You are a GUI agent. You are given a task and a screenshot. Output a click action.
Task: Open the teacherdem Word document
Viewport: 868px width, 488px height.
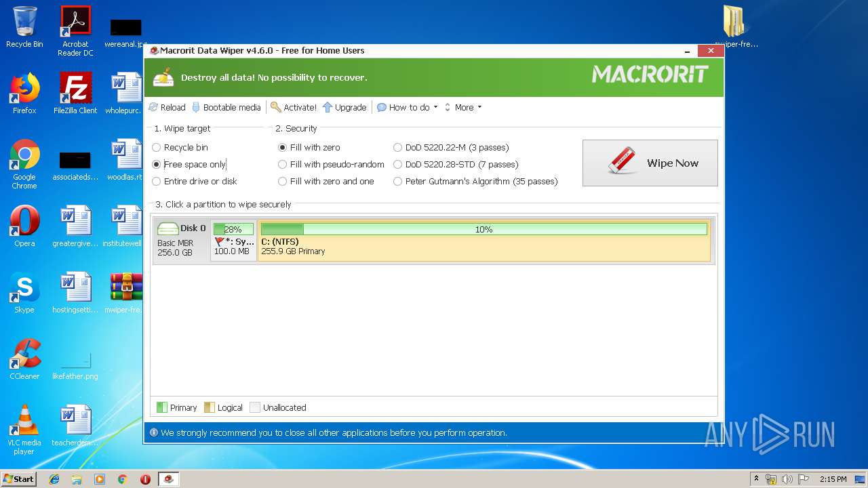[x=75, y=426]
